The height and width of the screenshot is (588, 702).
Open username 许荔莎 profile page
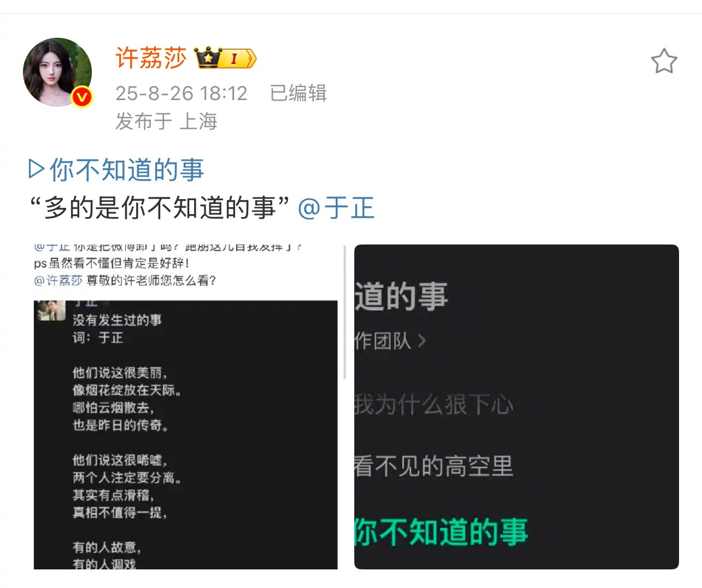151,57
